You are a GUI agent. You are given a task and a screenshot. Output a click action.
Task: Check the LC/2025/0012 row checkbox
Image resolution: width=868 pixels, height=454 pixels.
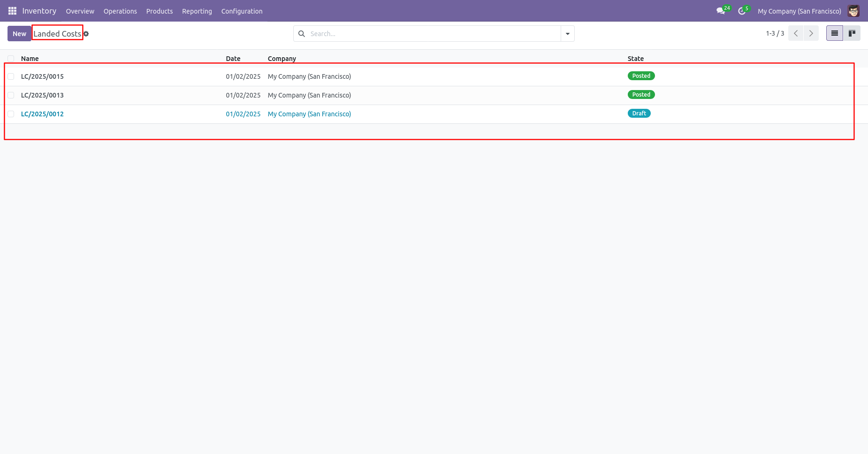tap(11, 114)
